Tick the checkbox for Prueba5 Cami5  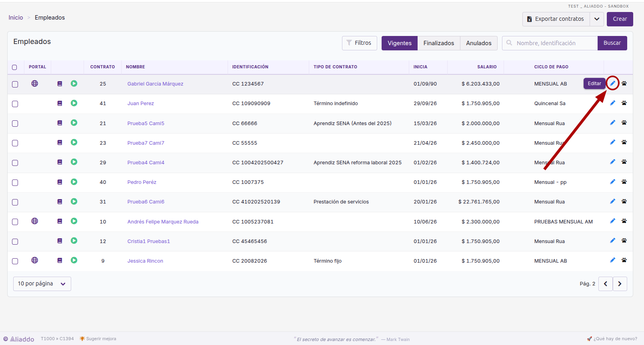(15, 124)
